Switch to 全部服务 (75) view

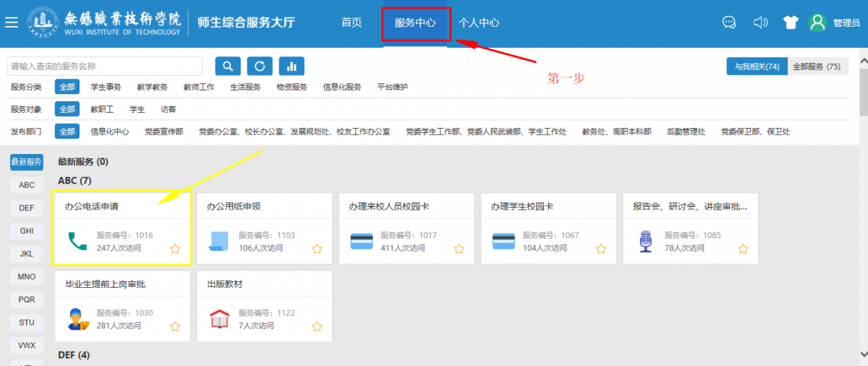(x=817, y=67)
